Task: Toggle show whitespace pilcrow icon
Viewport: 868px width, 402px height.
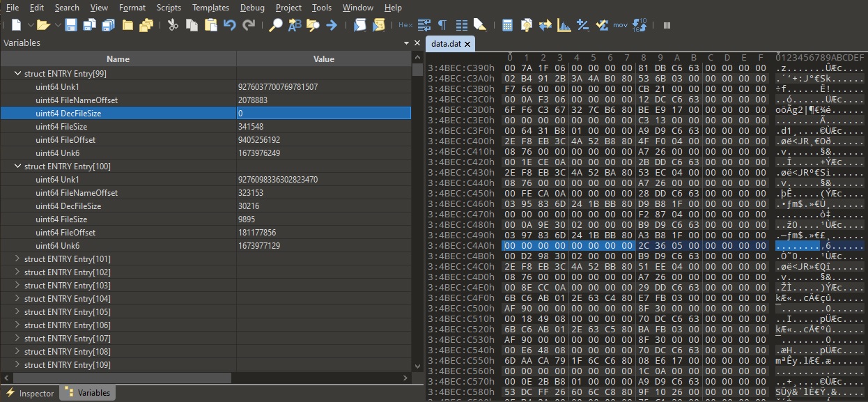Action: 443,25
